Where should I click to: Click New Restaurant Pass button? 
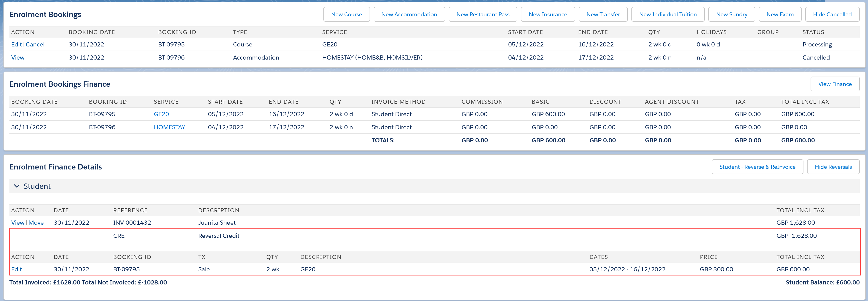483,14
